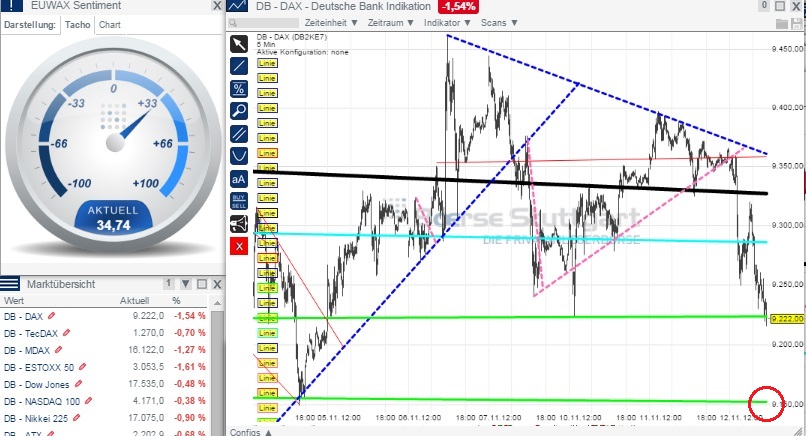Select the DB - Dow Jones row
The image size is (806, 436).
[x=105, y=384]
